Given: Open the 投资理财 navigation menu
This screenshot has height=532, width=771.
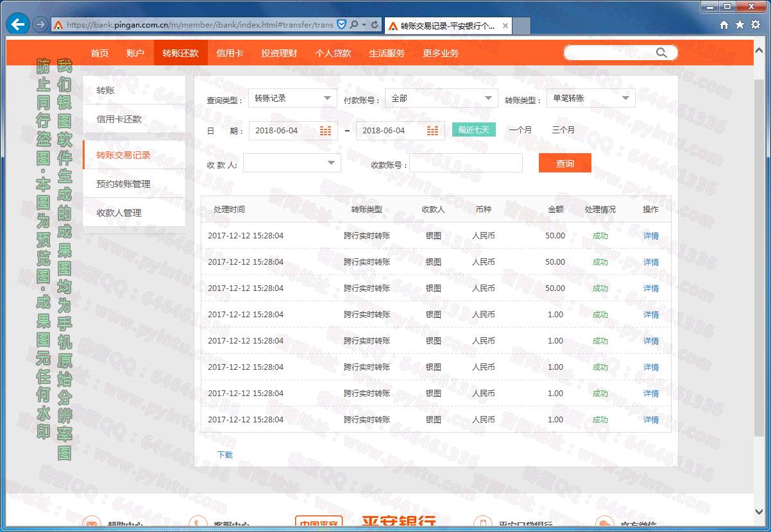Looking at the screenshot, I should [x=279, y=53].
